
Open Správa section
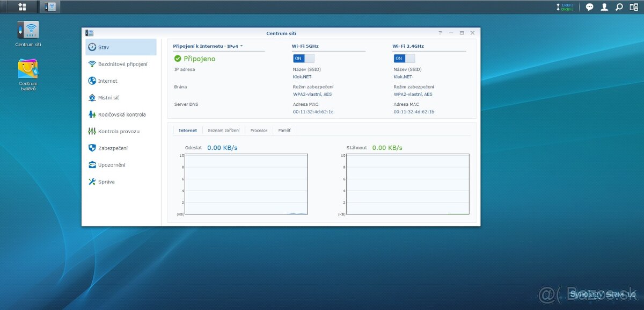[x=121, y=182]
